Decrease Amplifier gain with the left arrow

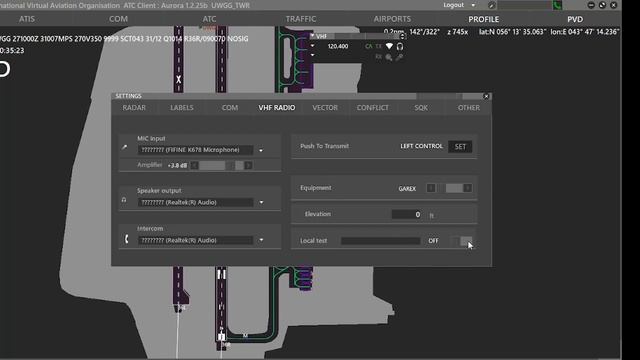[x=195, y=165]
